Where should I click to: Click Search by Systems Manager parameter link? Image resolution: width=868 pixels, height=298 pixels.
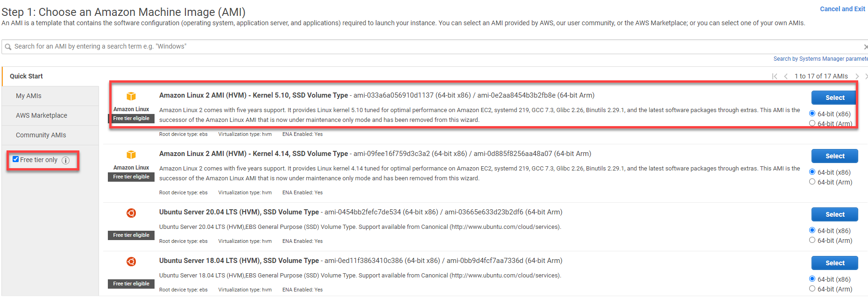click(x=820, y=59)
